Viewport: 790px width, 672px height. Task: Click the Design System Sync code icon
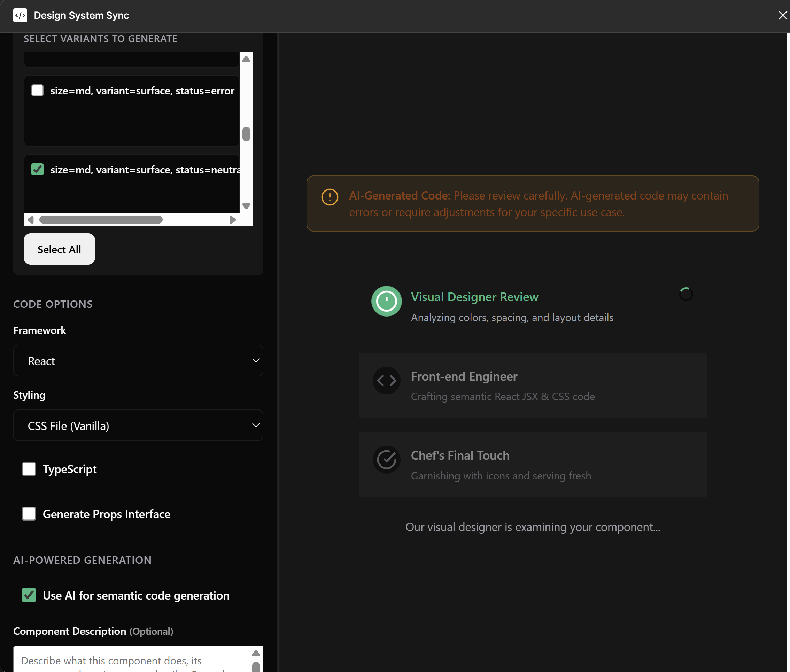coord(20,15)
